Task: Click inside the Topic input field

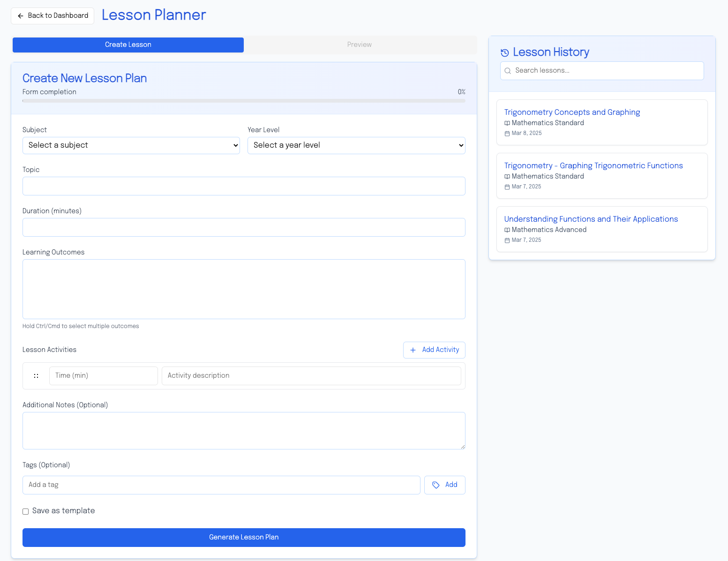Action: coord(244,186)
